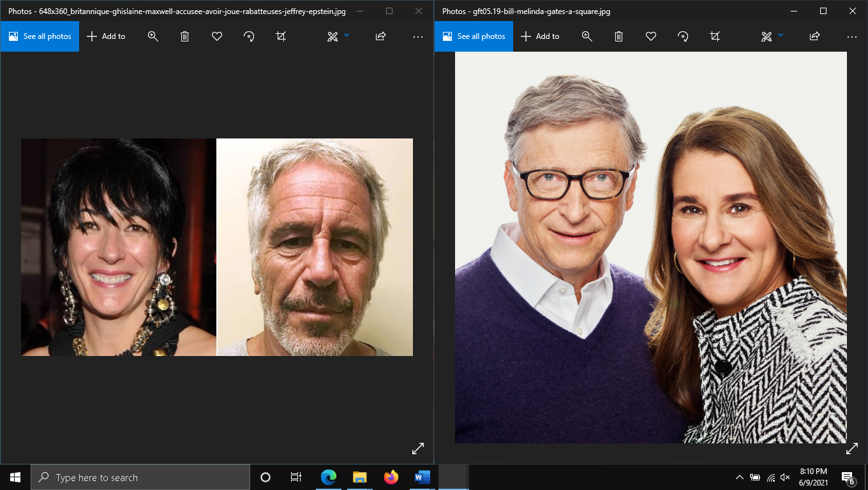Open the network Wi-Fi tray icon

click(x=771, y=477)
